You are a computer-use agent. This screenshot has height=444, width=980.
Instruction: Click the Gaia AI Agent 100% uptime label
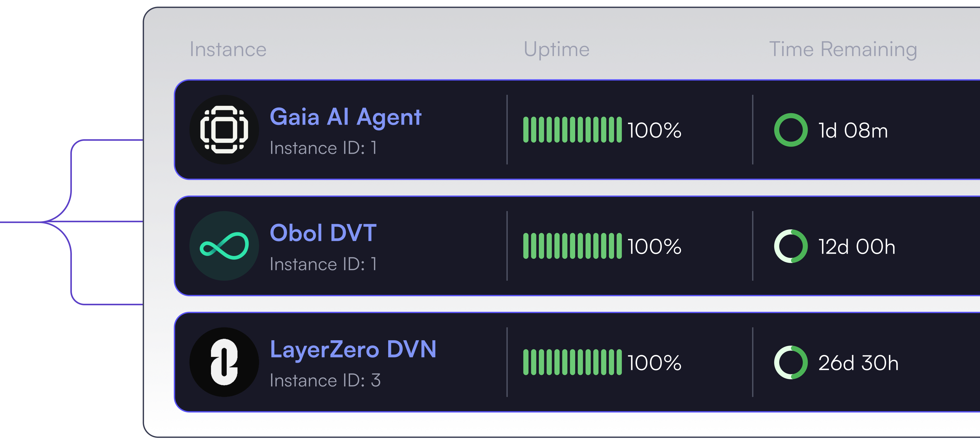click(654, 131)
